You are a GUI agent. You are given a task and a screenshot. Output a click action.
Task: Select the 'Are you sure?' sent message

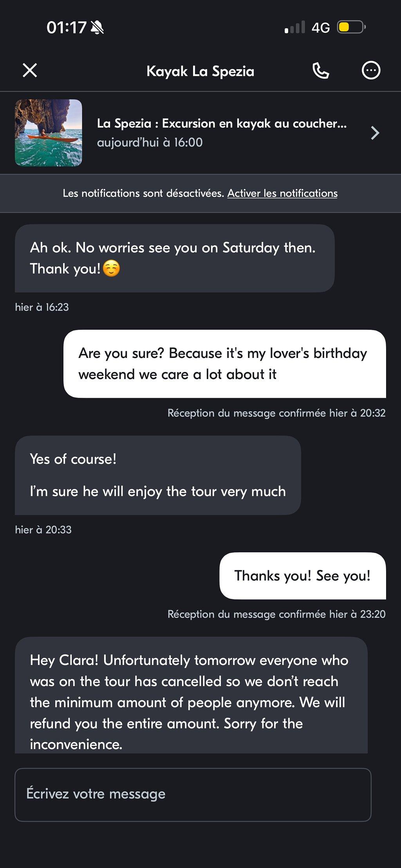point(225,364)
